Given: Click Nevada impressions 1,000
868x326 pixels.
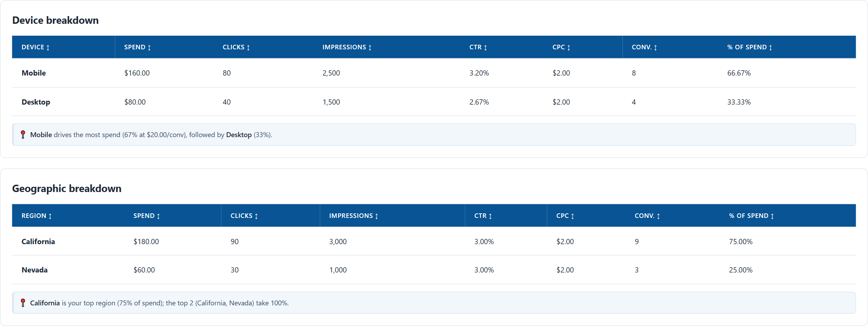Looking at the screenshot, I should (338, 270).
